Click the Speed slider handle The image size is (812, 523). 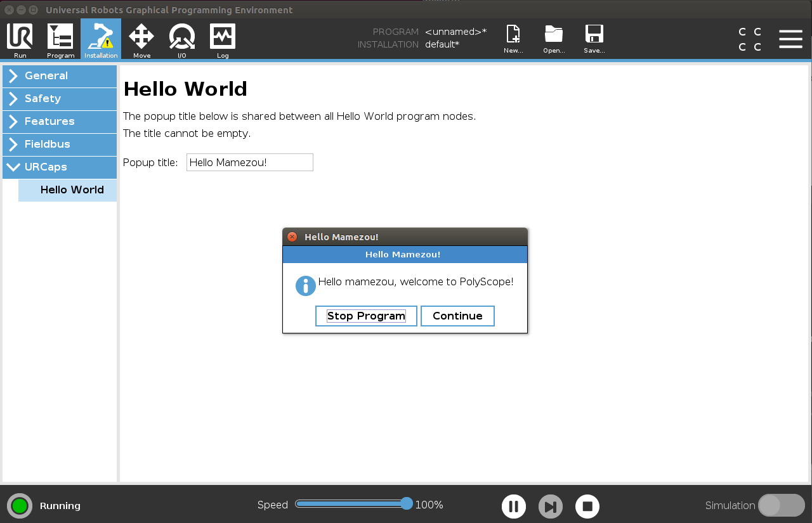[407, 504]
